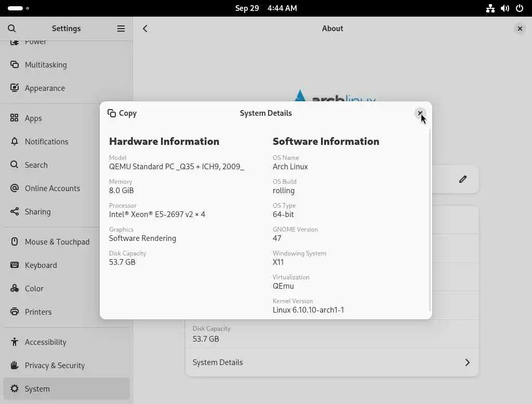Screen dimensions: 532x404
Task: Click the Multitasking sidebar icon
Action: coord(14,64)
